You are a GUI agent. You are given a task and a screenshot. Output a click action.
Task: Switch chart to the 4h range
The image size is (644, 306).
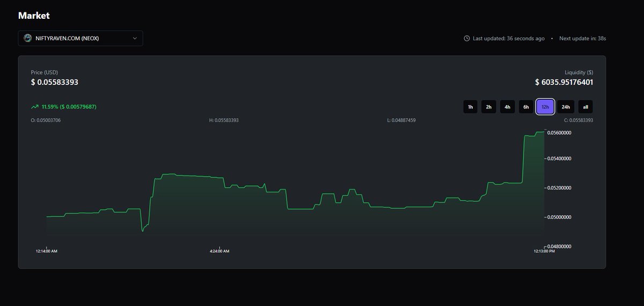(x=507, y=107)
